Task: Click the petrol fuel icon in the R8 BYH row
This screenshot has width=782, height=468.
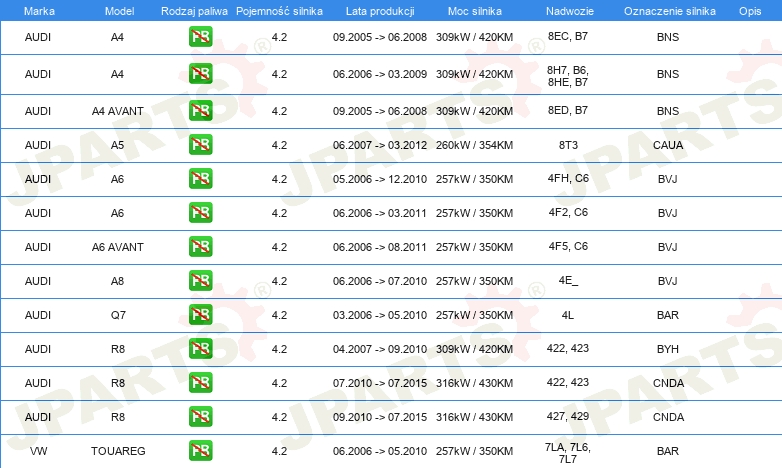Action: [x=200, y=348]
